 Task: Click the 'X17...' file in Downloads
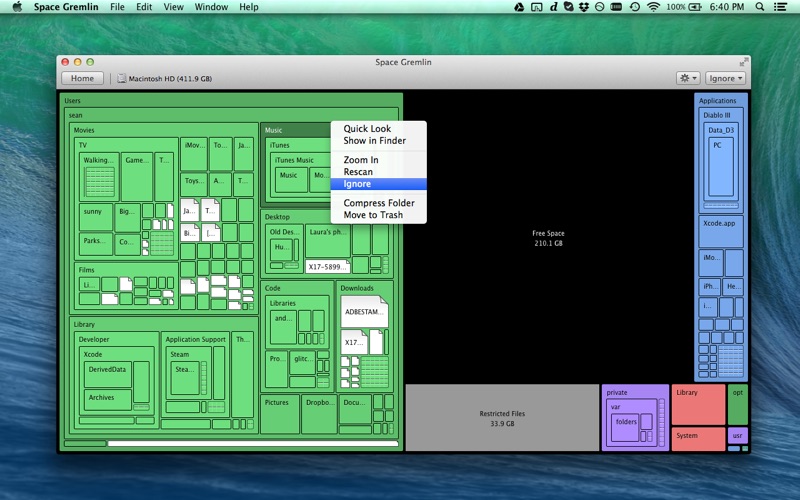coord(354,342)
